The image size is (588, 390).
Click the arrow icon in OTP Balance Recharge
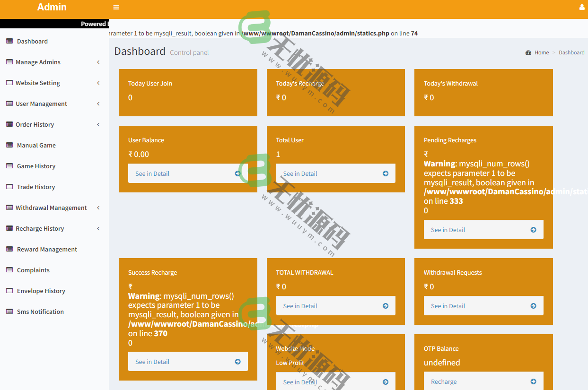533,381
